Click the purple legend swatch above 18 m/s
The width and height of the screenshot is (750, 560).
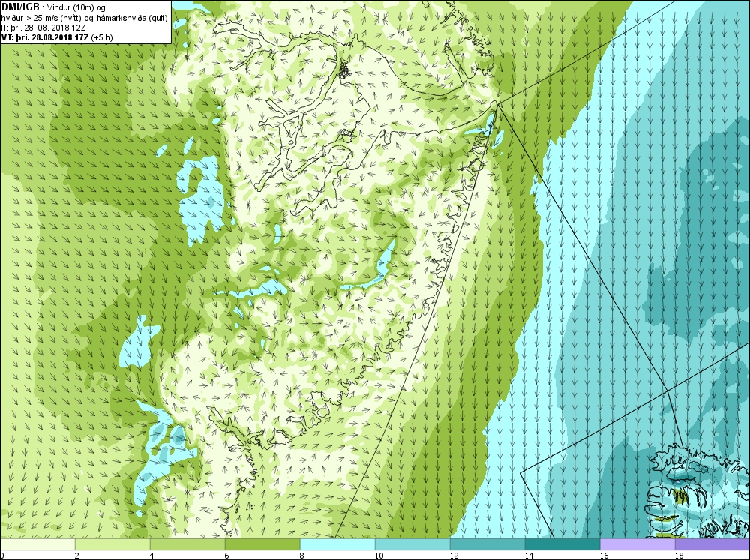(x=712, y=544)
